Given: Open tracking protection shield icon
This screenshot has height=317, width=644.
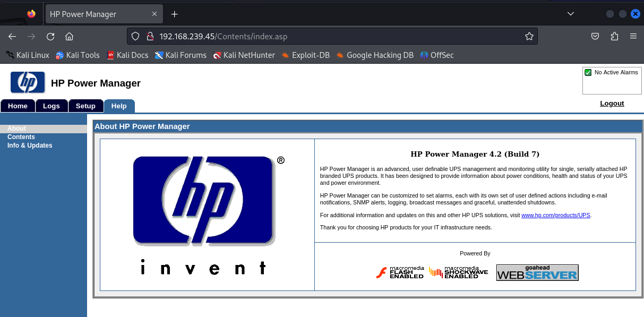Looking at the screenshot, I should 135,37.
